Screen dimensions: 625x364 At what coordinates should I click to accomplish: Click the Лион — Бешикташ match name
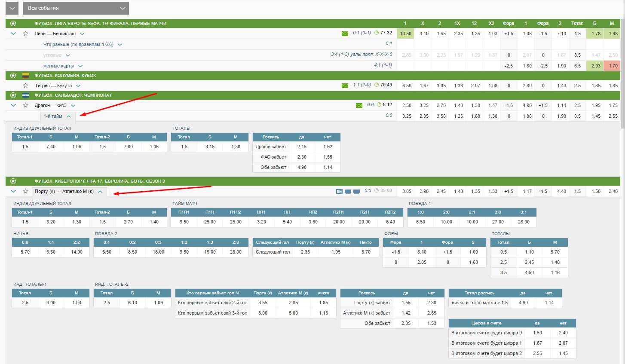[55, 34]
